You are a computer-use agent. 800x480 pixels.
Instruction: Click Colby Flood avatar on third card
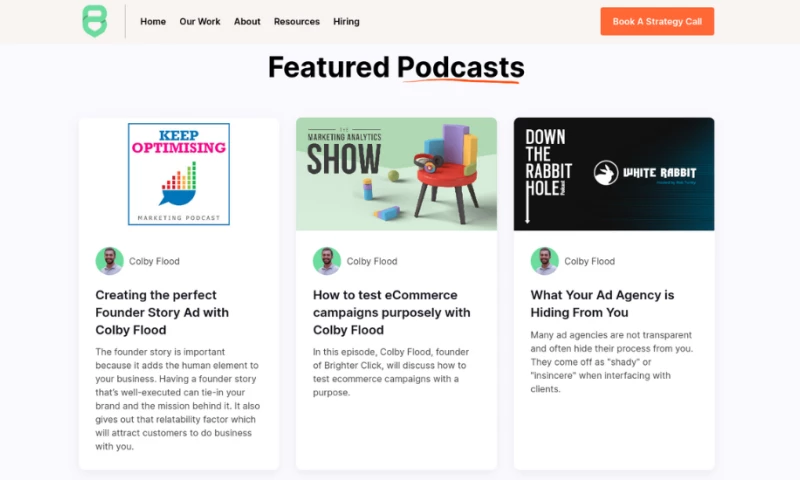click(x=544, y=261)
